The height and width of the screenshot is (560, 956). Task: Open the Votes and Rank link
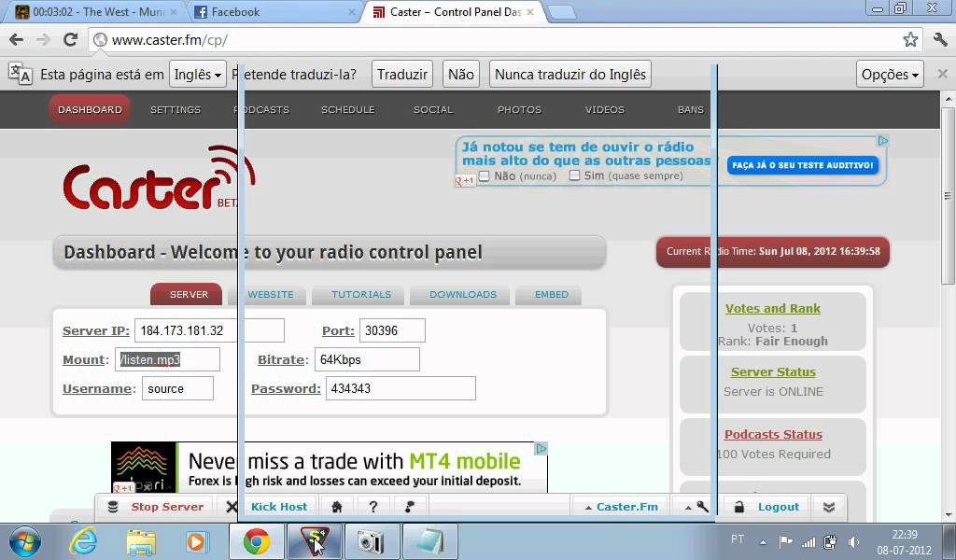772,308
